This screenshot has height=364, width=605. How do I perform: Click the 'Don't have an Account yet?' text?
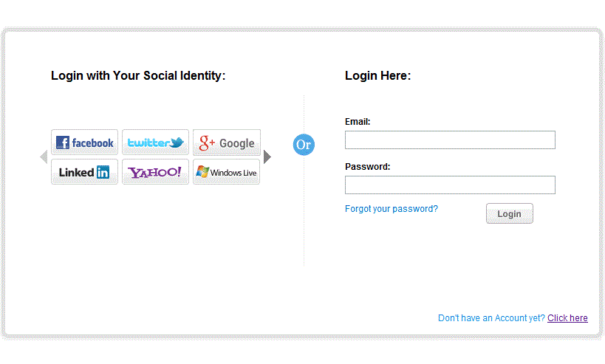(491, 318)
